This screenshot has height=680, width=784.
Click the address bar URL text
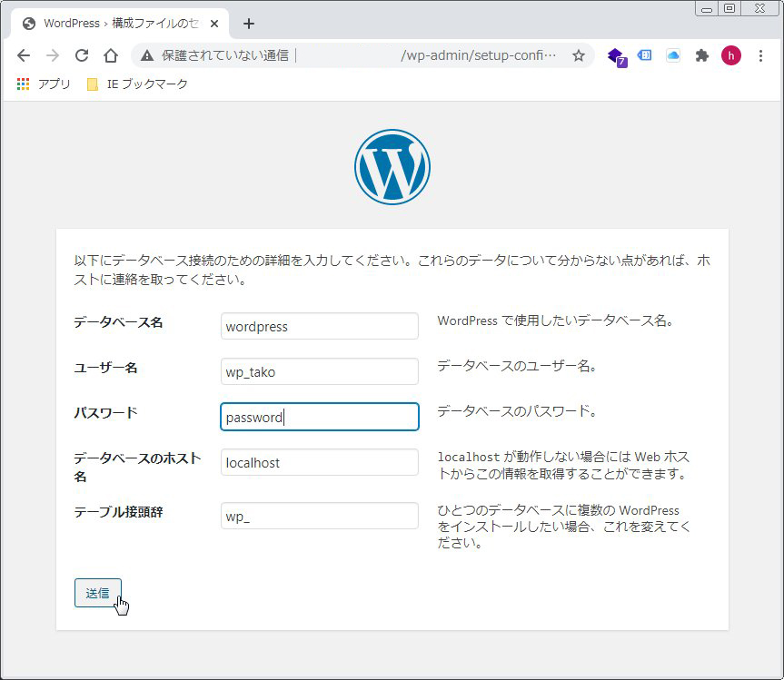tap(478, 55)
